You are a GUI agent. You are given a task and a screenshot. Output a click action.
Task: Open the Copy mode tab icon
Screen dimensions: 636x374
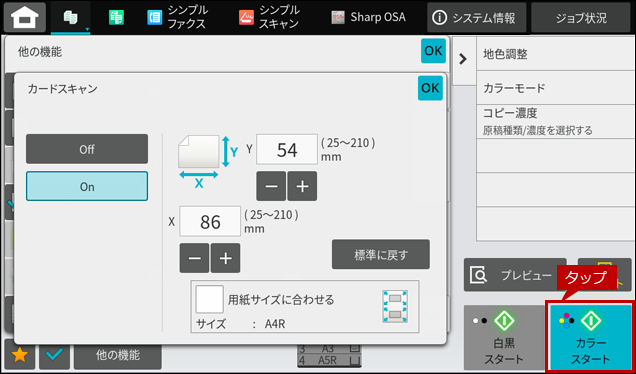(71, 17)
